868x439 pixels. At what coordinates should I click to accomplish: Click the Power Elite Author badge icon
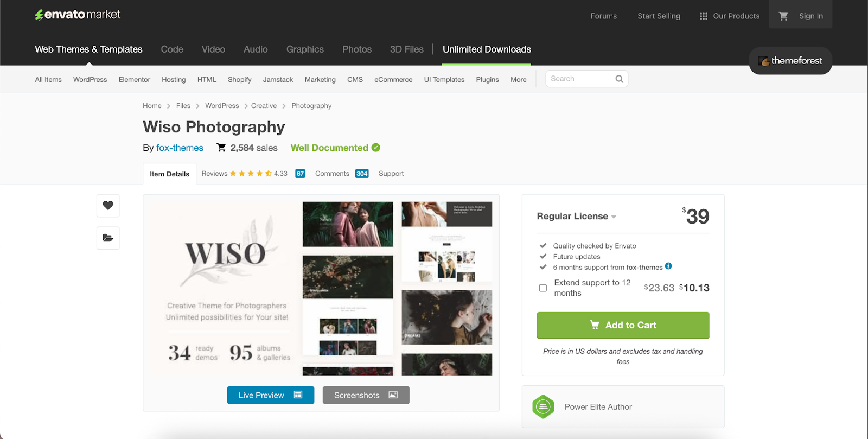click(543, 407)
